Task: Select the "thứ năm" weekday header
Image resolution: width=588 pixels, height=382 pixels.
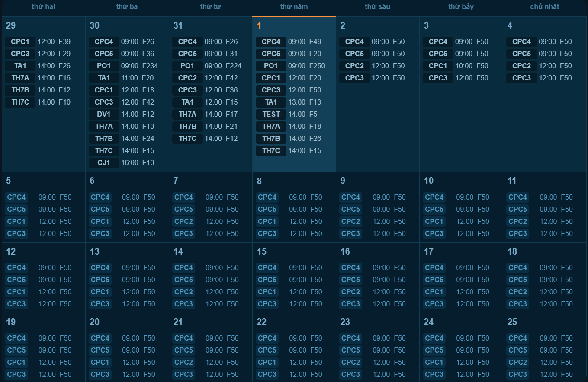Action: (x=294, y=6)
